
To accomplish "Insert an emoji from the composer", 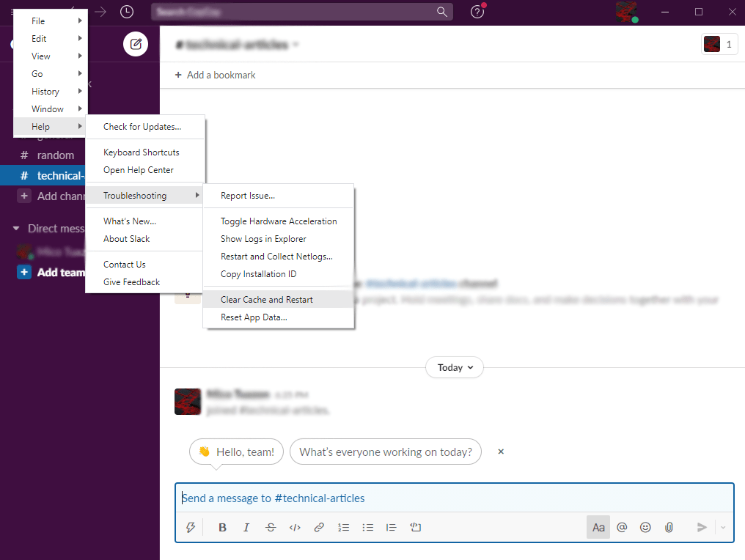I will [645, 527].
